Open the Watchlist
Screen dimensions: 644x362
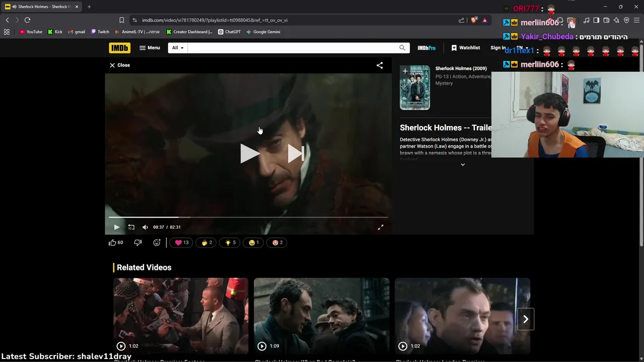pyautogui.click(x=465, y=48)
